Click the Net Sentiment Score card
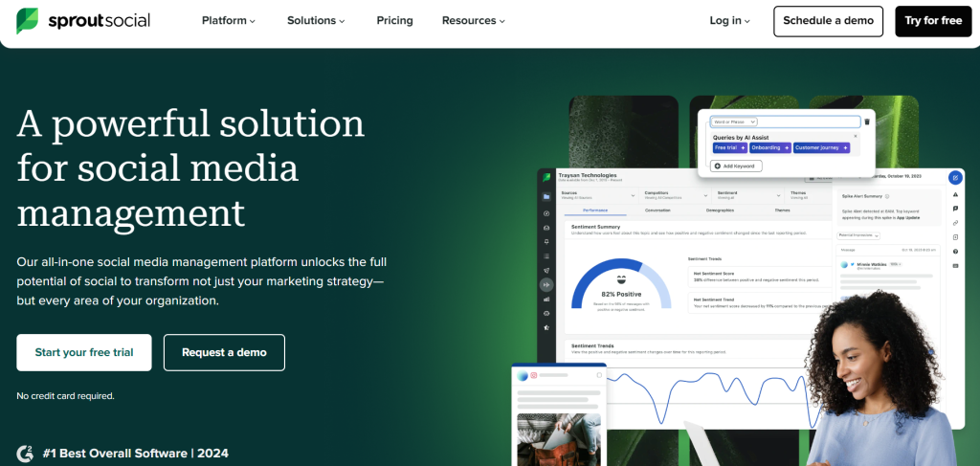980x466 pixels. pyautogui.click(x=760, y=277)
